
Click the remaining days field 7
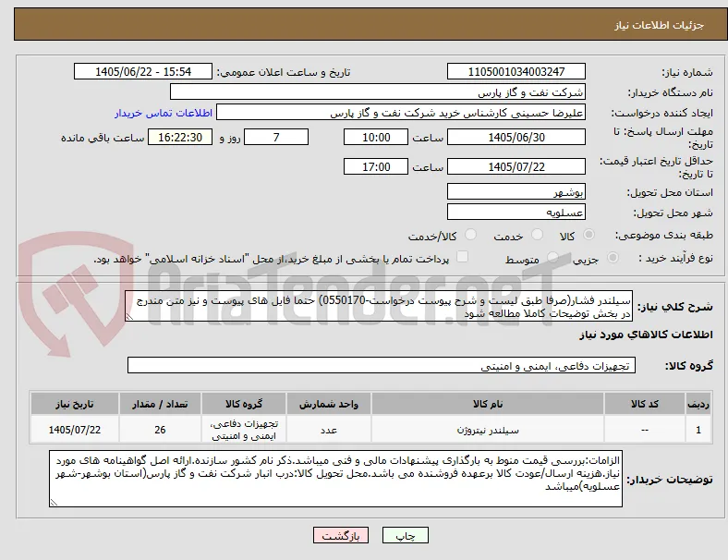click(x=276, y=138)
